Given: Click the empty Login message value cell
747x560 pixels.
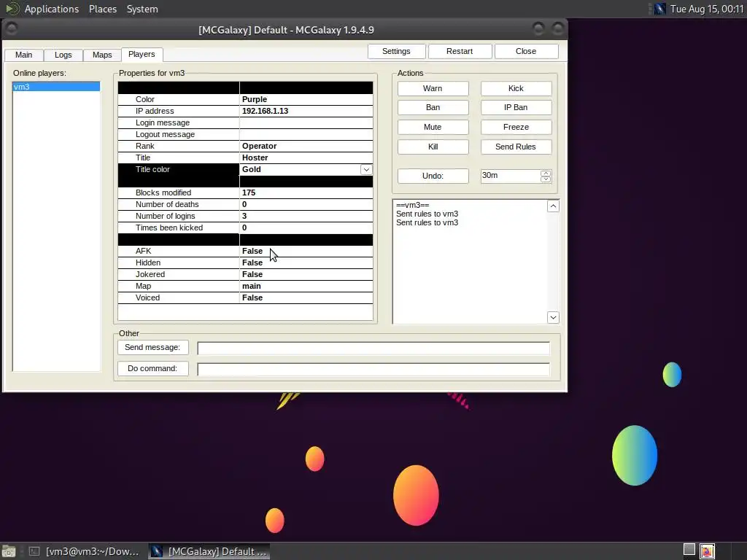Looking at the screenshot, I should 306,122.
